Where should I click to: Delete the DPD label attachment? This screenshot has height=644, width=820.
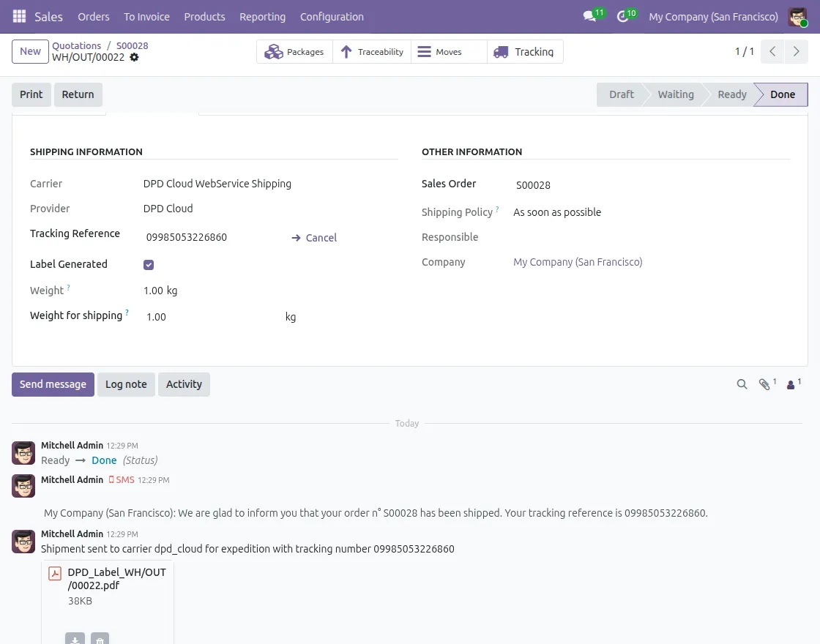(100, 638)
